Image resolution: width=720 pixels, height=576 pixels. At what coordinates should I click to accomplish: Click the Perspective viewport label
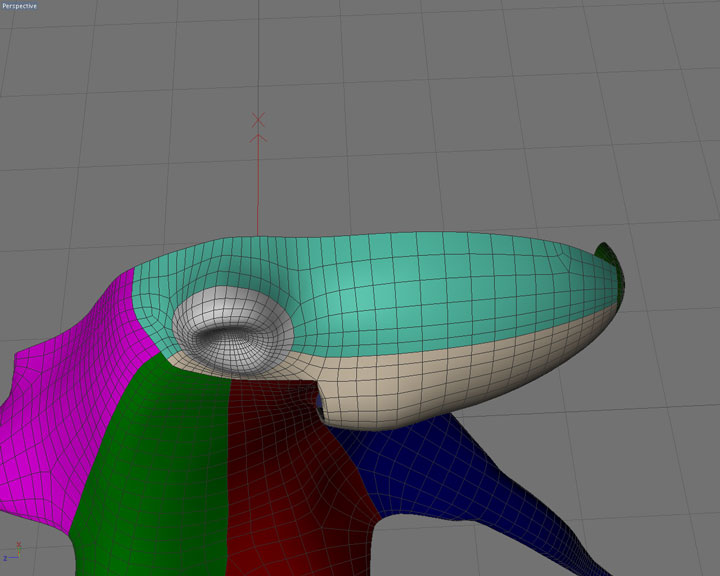coord(20,6)
